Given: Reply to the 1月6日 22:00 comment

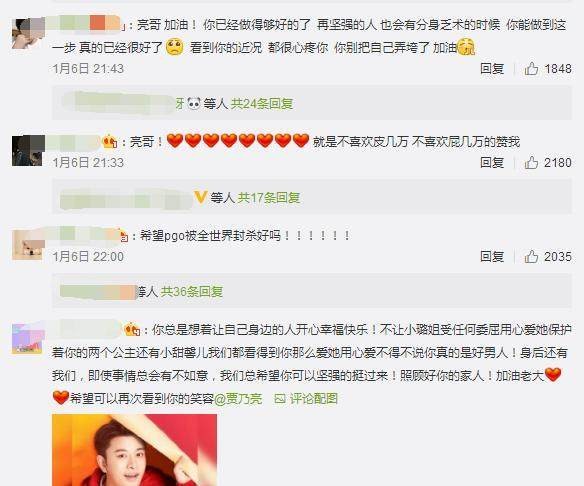Looking at the screenshot, I should pyautogui.click(x=492, y=257).
